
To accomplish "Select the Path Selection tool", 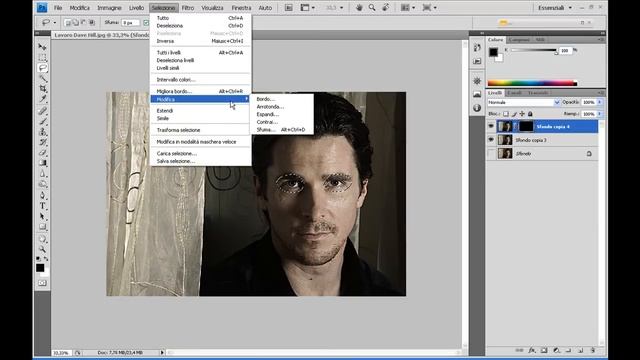I will pyautogui.click(x=42, y=216).
